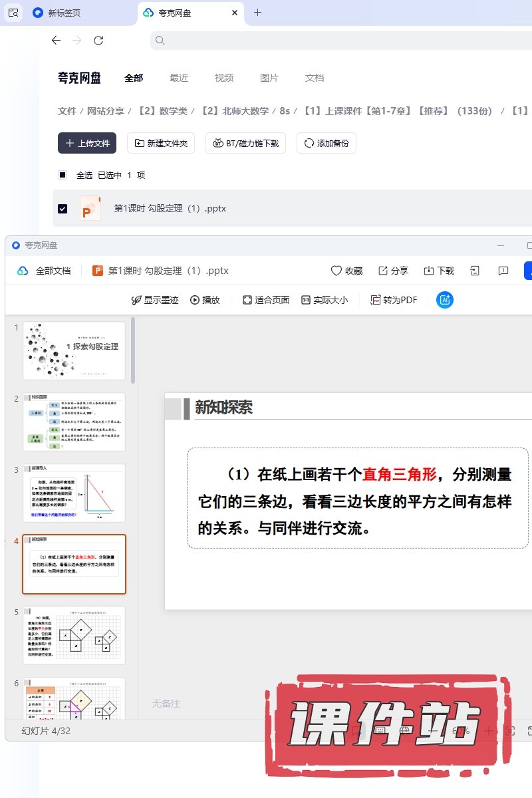
Task: Uncheck the 勾股定理 pptx file checkbox
Action: point(63,209)
